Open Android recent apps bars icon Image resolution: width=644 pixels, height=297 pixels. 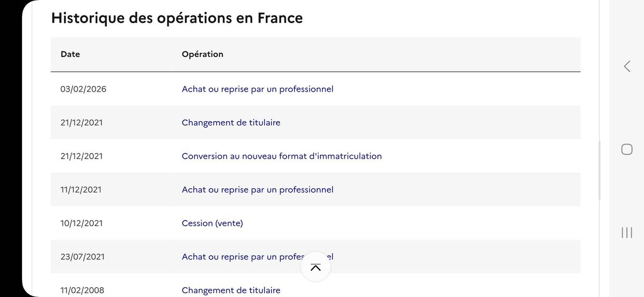tap(627, 232)
